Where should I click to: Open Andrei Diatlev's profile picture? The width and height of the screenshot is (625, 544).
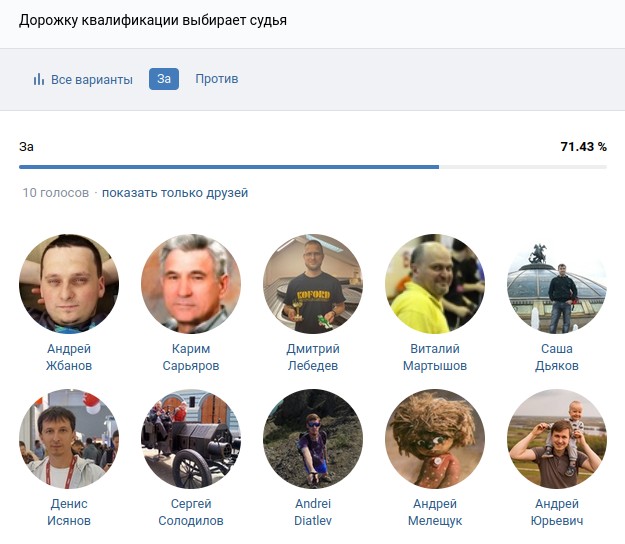(x=313, y=439)
